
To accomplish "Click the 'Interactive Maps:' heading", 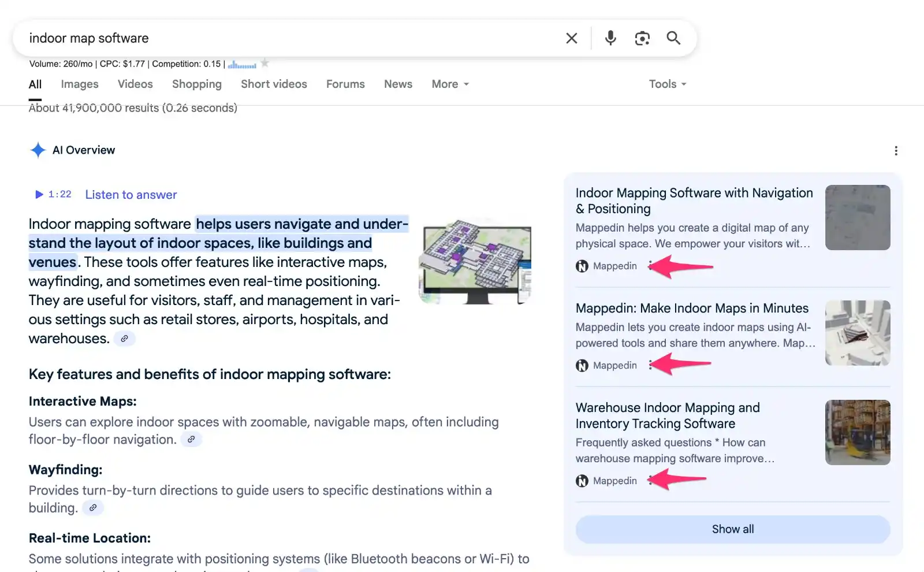I will (x=83, y=402).
